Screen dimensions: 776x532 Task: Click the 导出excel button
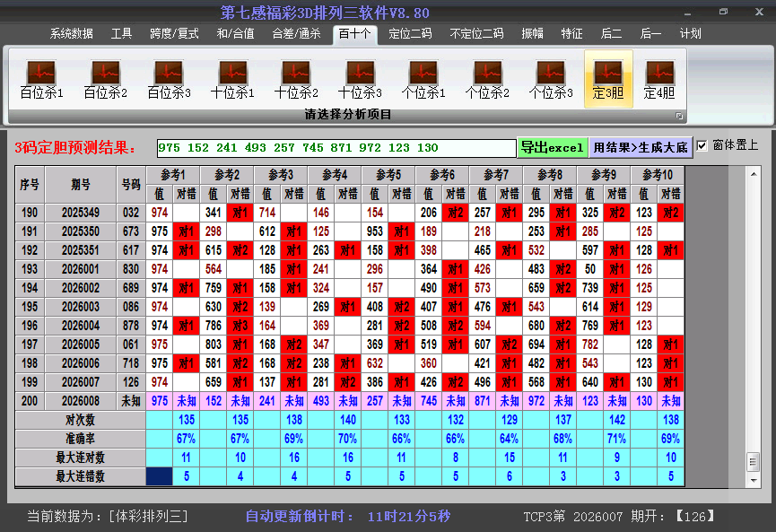[x=552, y=147]
